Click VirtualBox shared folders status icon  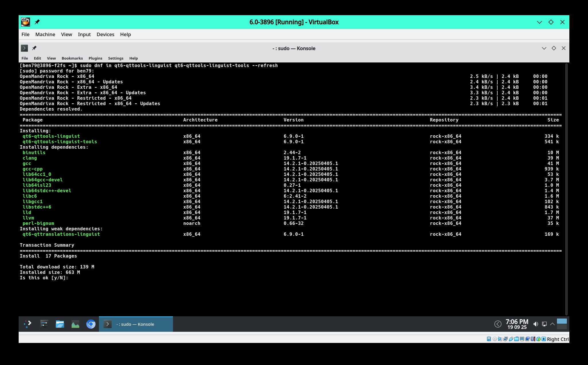point(516,339)
